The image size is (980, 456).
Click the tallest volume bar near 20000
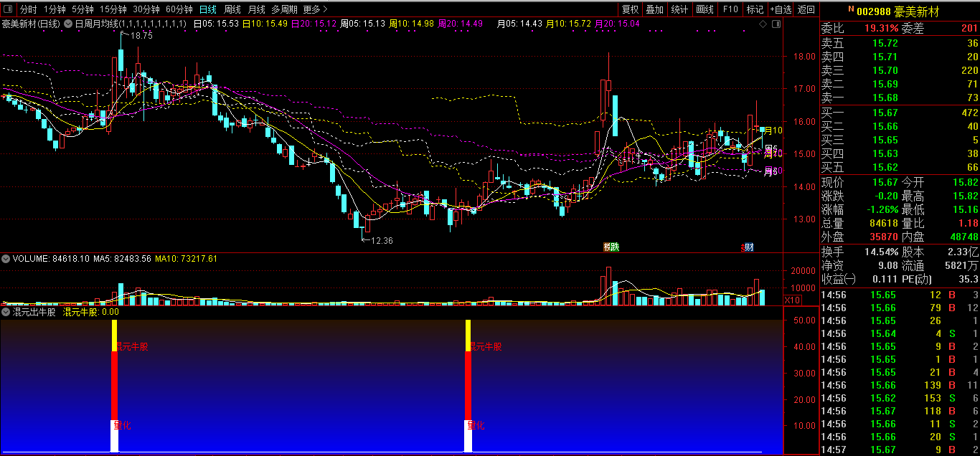click(x=608, y=286)
